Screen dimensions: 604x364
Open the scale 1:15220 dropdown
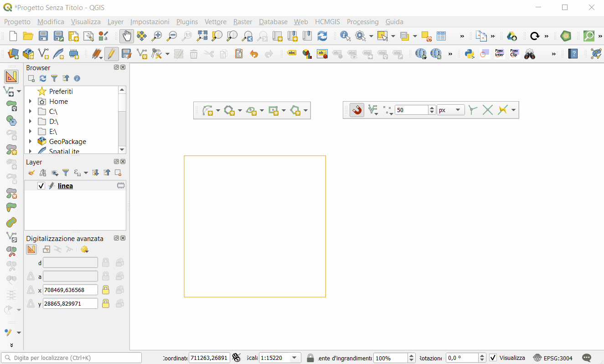[x=294, y=358]
